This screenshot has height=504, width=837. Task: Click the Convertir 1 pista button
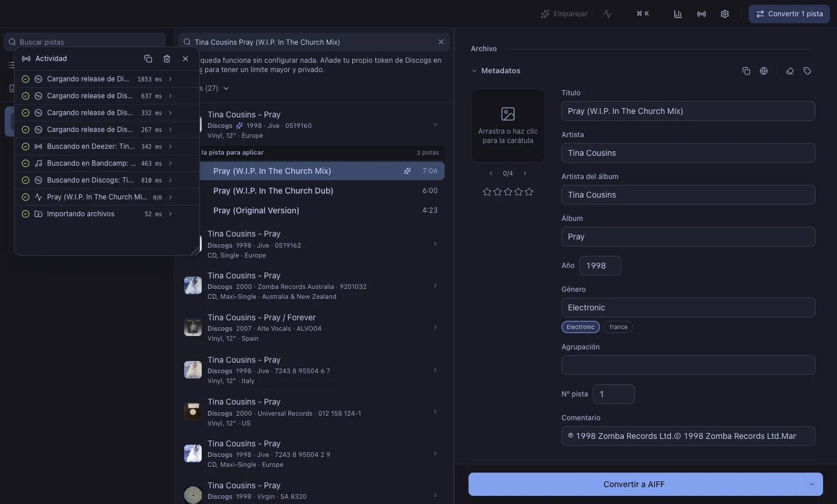coord(789,14)
